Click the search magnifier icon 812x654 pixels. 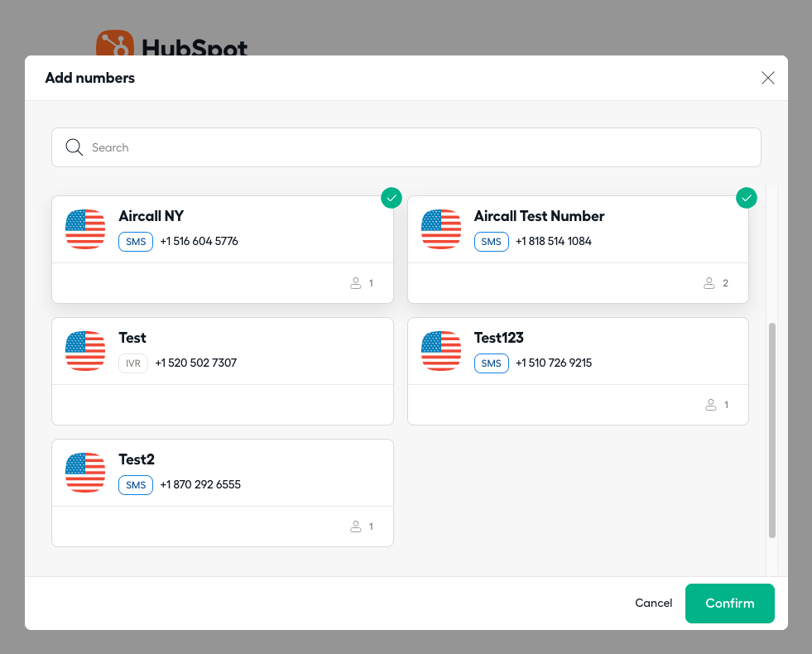[74, 147]
